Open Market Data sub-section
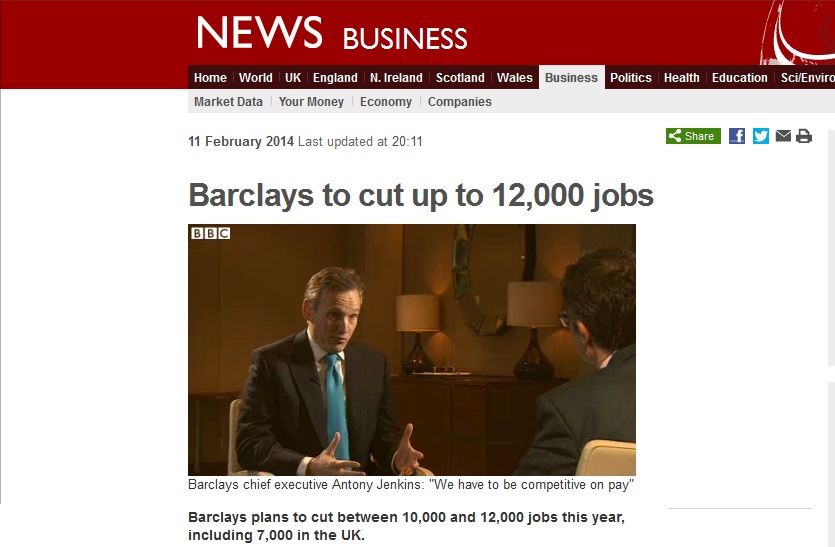The width and height of the screenshot is (835, 547). 228,102
